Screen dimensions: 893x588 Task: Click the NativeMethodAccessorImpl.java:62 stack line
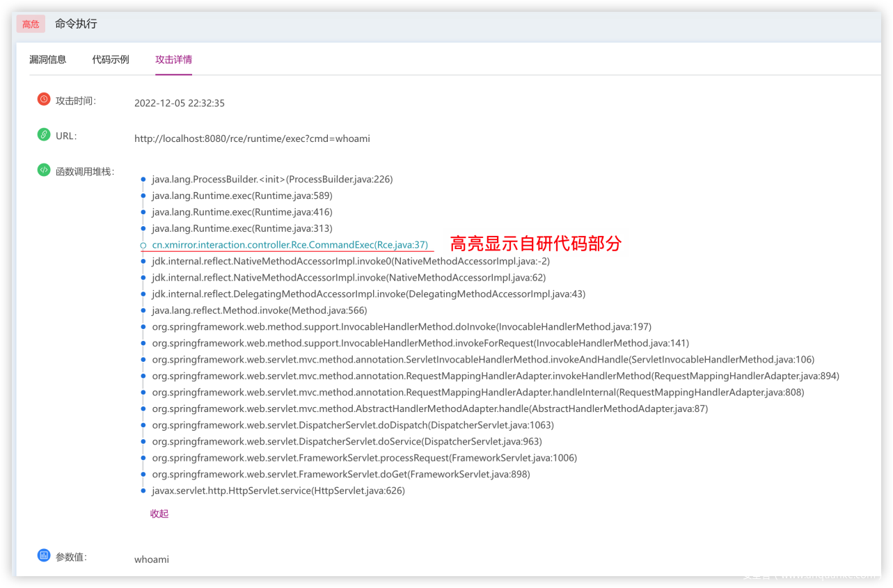pyautogui.click(x=349, y=278)
